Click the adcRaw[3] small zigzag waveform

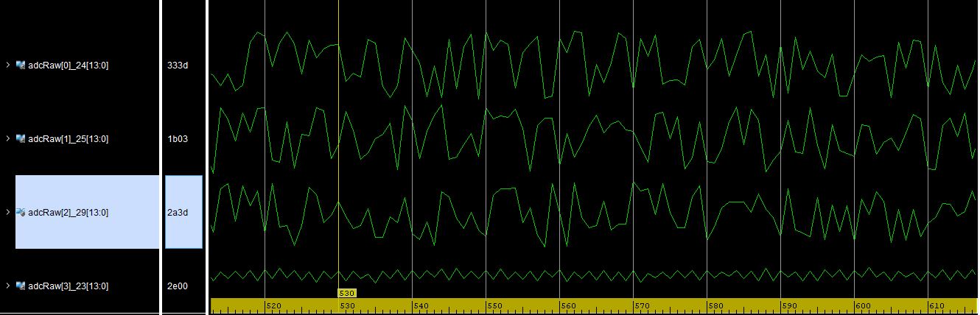click(x=593, y=275)
